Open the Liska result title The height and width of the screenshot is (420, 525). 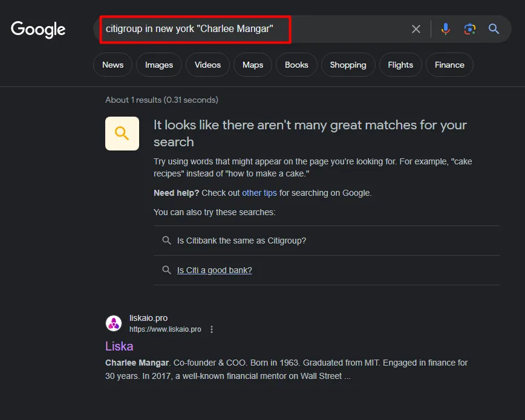click(x=119, y=346)
